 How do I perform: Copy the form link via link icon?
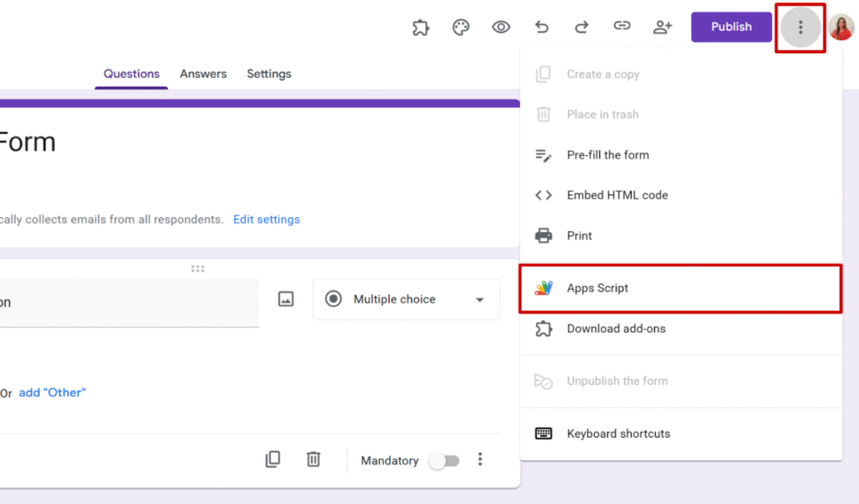click(x=622, y=27)
